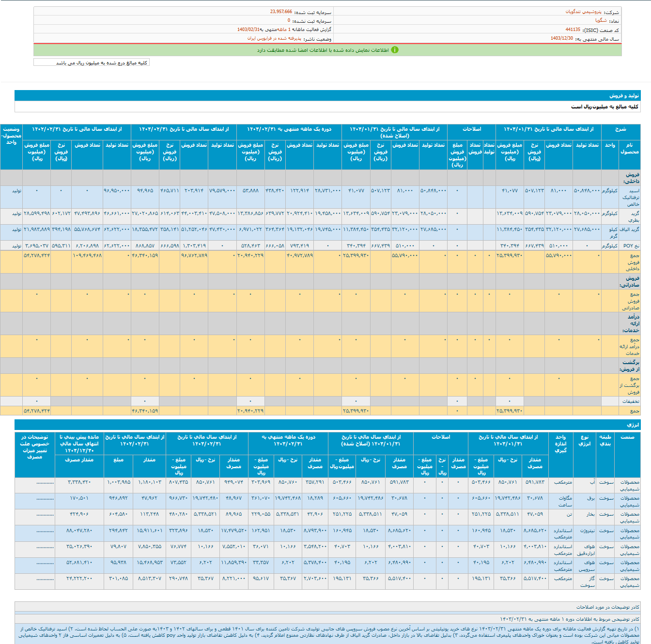Click the اصلاحات column header in the sales table
The image size is (651, 644).
coord(471,129)
